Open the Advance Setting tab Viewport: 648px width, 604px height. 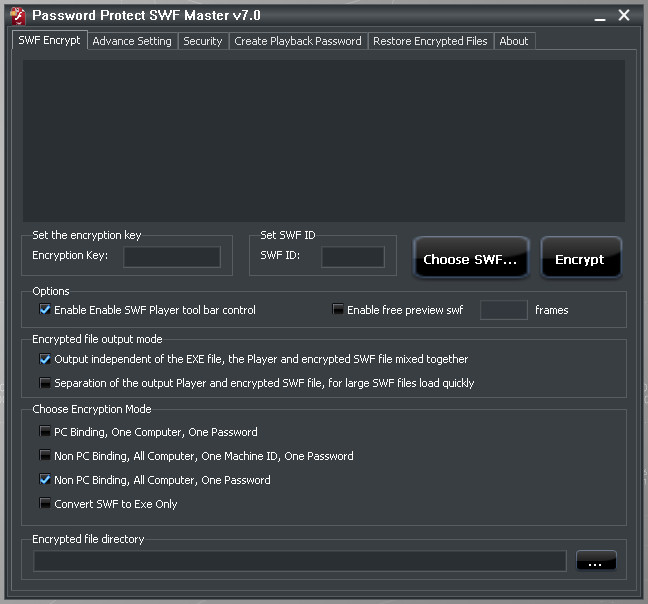pos(132,41)
